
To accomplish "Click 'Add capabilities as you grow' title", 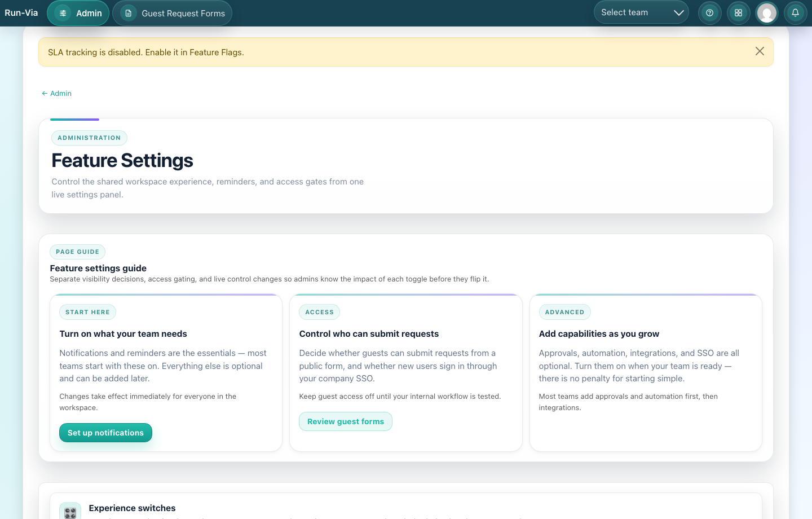I will coord(599,334).
